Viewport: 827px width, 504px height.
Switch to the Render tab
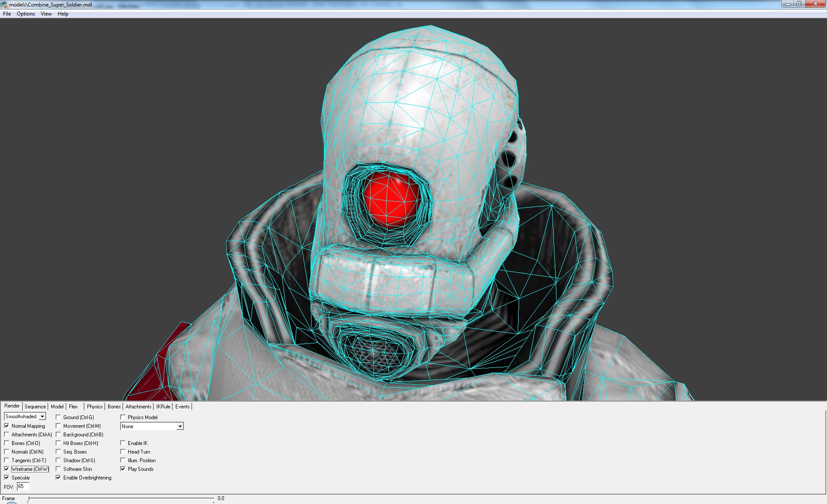click(12, 406)
